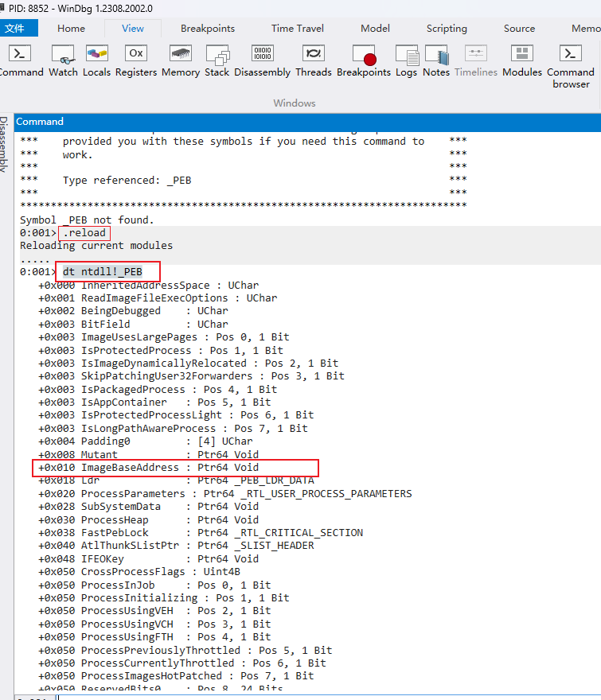Open the Scripting ribbon tab
The height and width of the screenshot is (700, 601).
point(447,28)
